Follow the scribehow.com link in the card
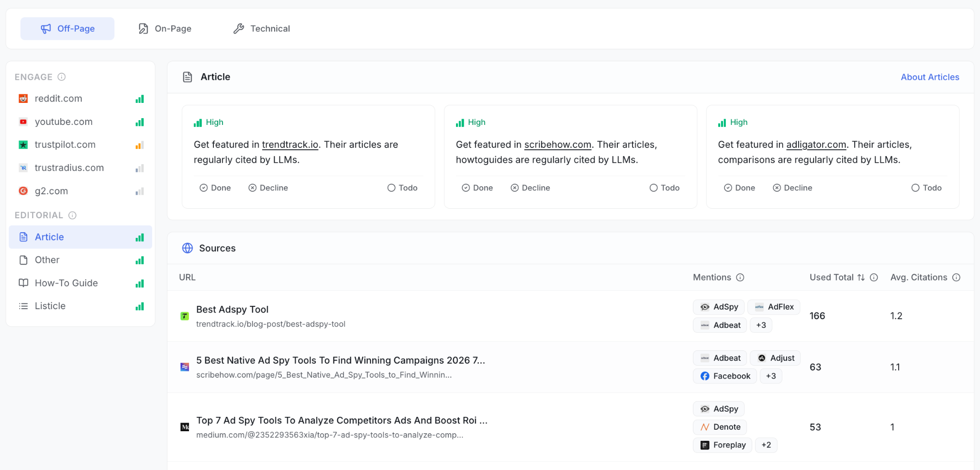Image resolution: width=980 pixels, height=470 pixels. tap(558, 145)
